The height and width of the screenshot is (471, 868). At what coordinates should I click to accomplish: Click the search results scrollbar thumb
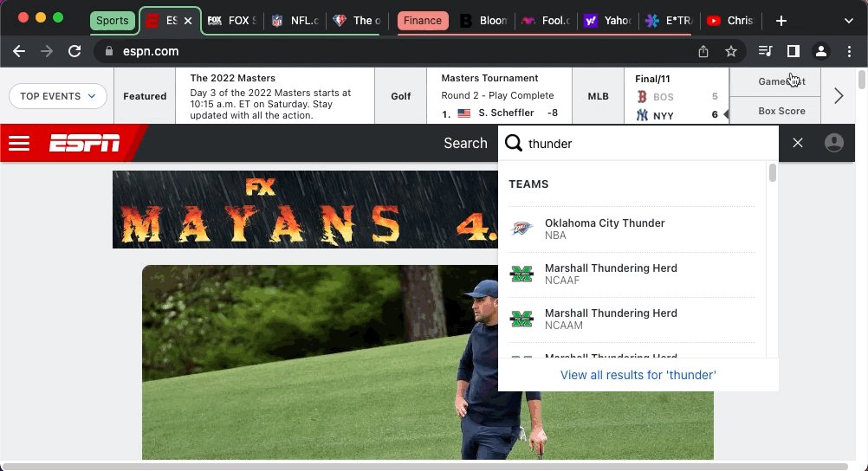tap(772, 172)
